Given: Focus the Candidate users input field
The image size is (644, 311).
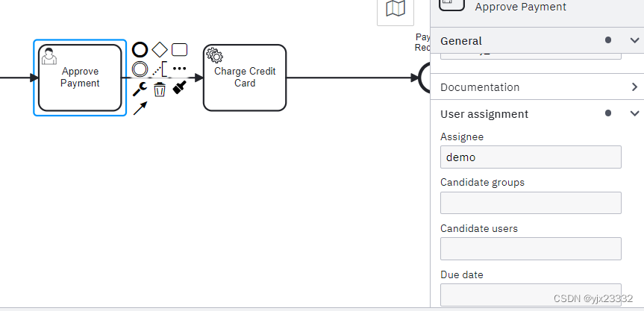Looking at the screenshot, I should point(531,248).
